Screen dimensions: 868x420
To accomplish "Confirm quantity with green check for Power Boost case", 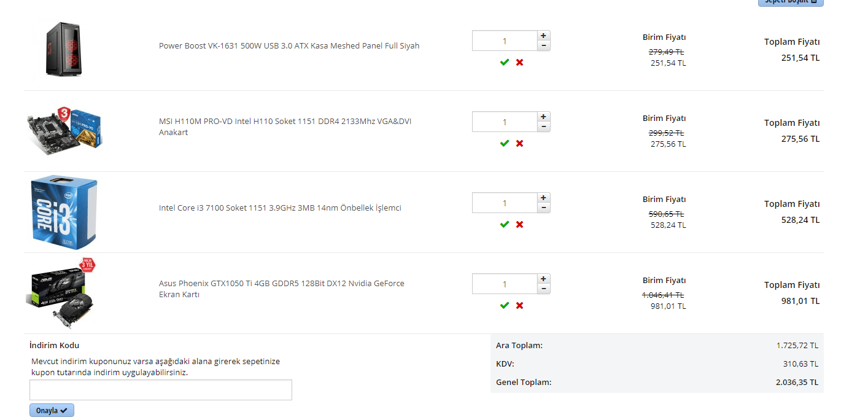I will pyautogui.click(x=505, y=63).
